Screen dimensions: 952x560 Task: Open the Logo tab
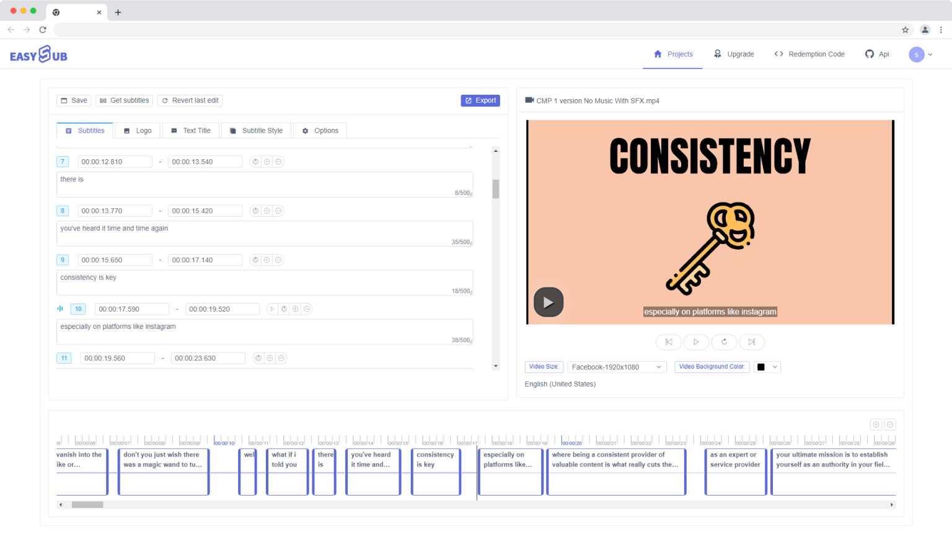137,130
